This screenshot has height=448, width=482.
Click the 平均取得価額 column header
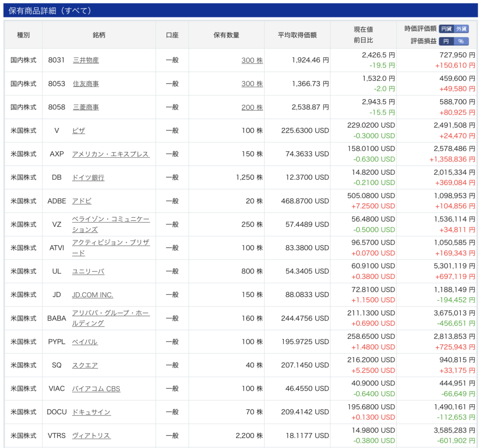(297, 35)
